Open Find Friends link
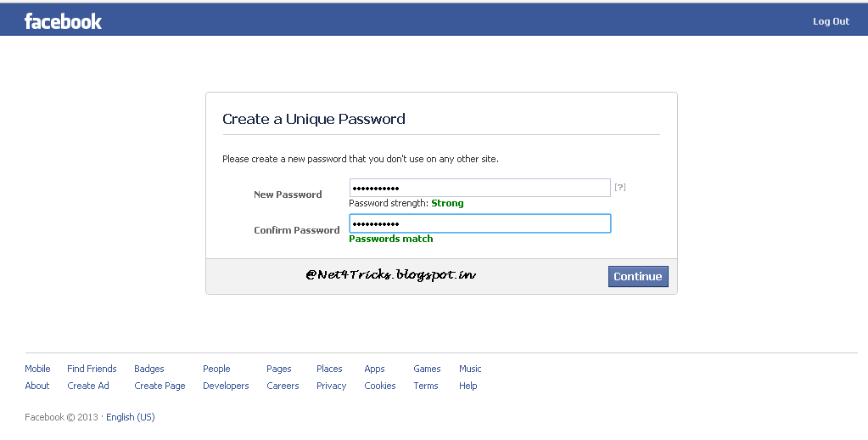 (x=92, y=369)
